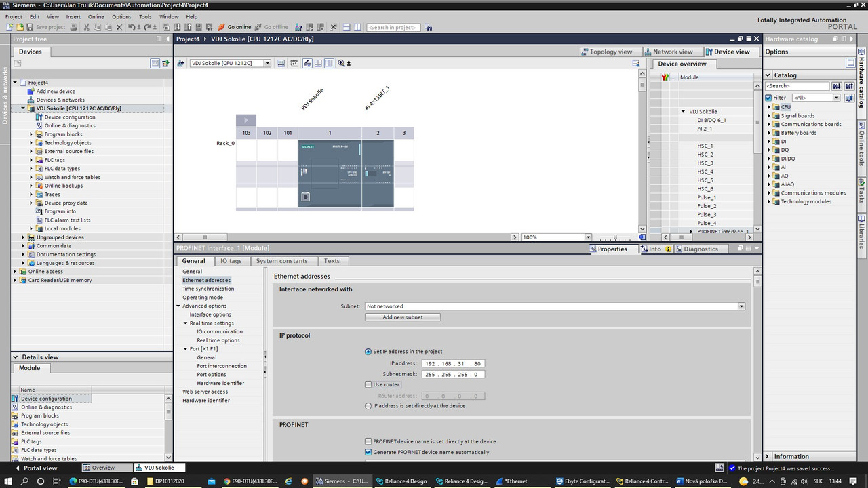Screen dimensions: 868x488
Task: Click the Cut scissors icon
Action: click(x=86, y=27)
